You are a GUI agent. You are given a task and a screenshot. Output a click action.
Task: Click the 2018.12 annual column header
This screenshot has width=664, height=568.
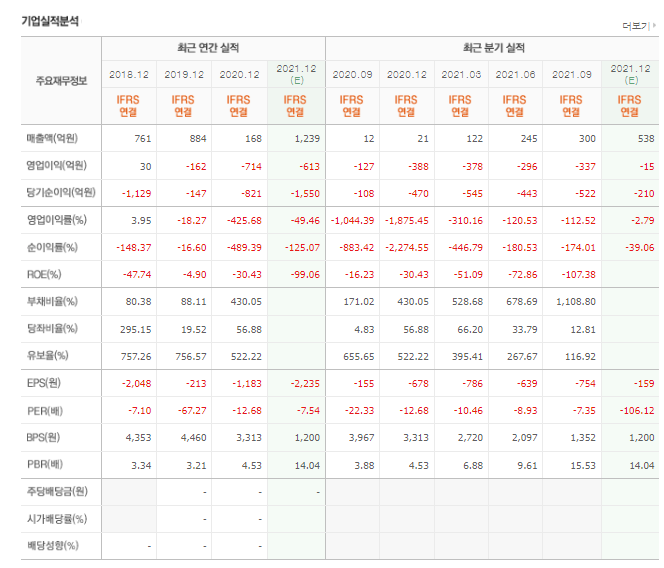[129, 75]
